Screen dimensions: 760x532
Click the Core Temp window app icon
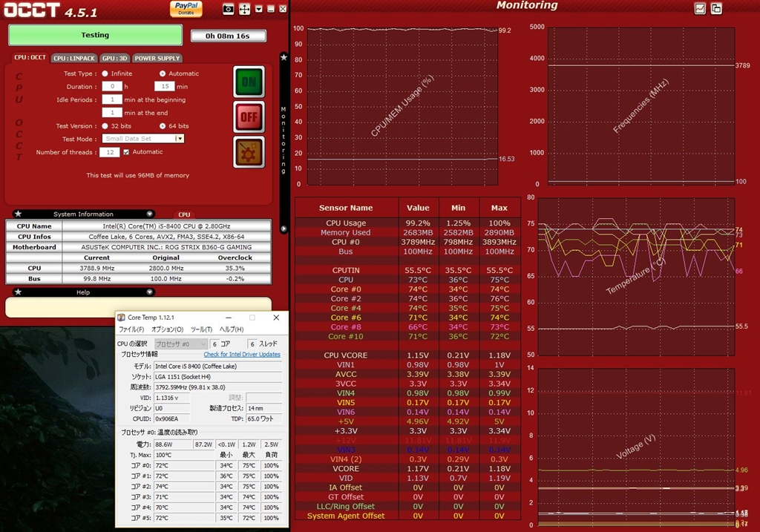121,318
